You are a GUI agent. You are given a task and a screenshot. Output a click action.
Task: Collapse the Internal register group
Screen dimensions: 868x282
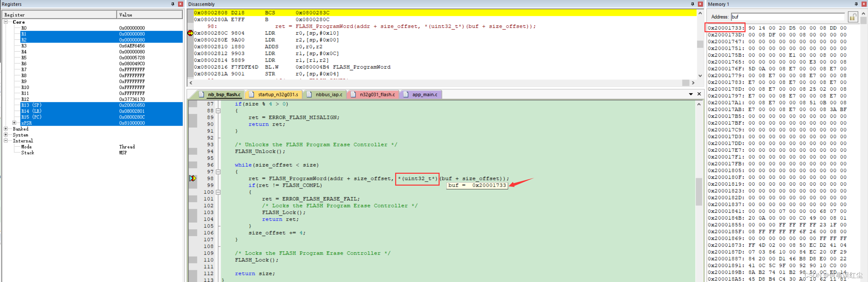point(6,140)
